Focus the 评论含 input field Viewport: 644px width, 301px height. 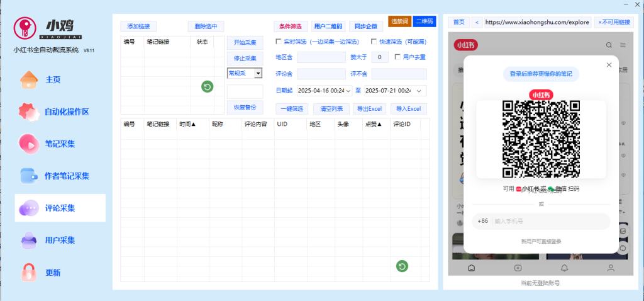[x=321, y=74]
